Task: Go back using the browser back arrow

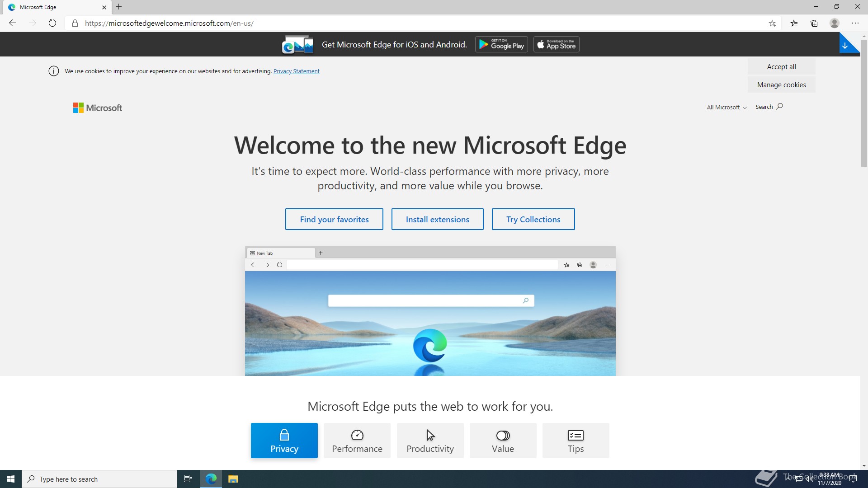Action: 13,23
